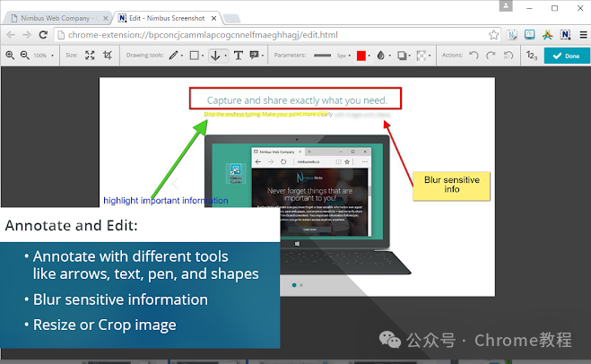Click the line thickness preview

click(322, 56)
